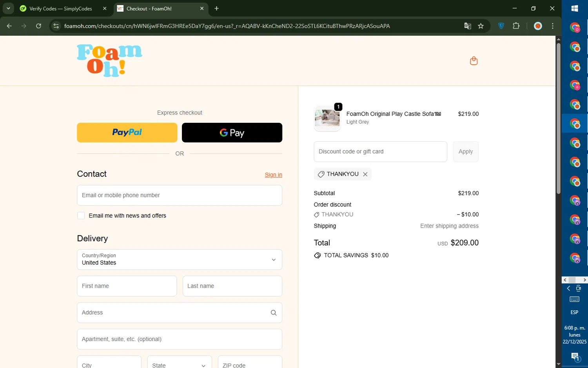
Task: Click the FoamOh Original Play Castle Sofa title
Action: [x=394, y=114]
